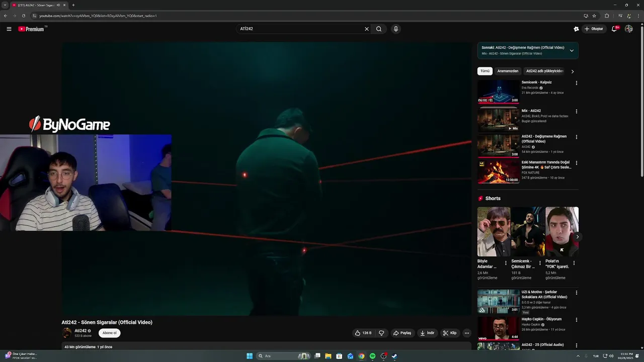Start voice search with microphone
The width and height of the screenshot is (644, 362).
396,29
